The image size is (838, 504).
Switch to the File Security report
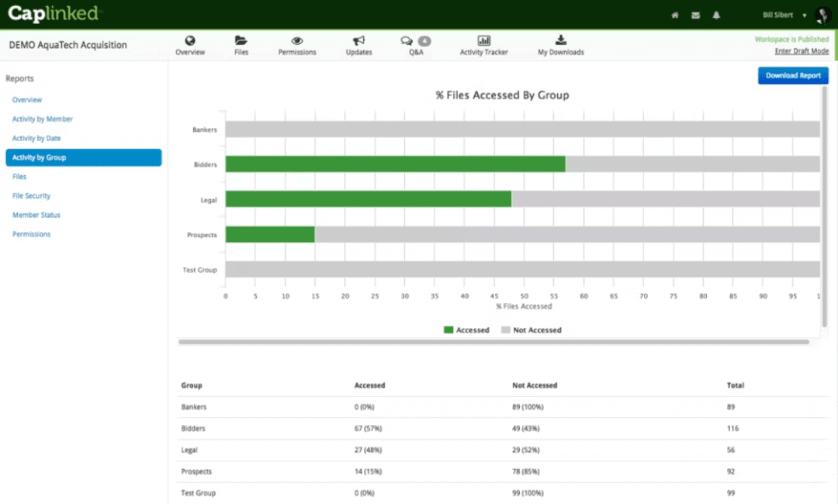pyautogui.click(x=31, y=195)
